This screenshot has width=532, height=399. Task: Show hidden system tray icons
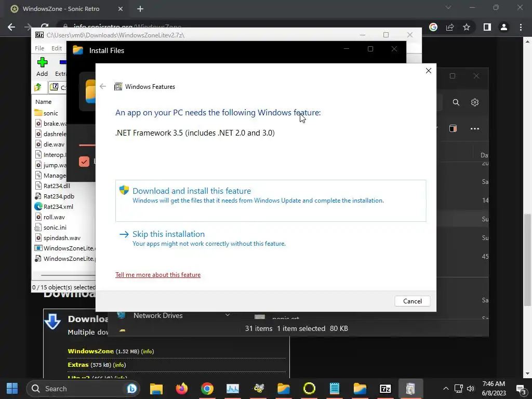click(x=446, y=389)
